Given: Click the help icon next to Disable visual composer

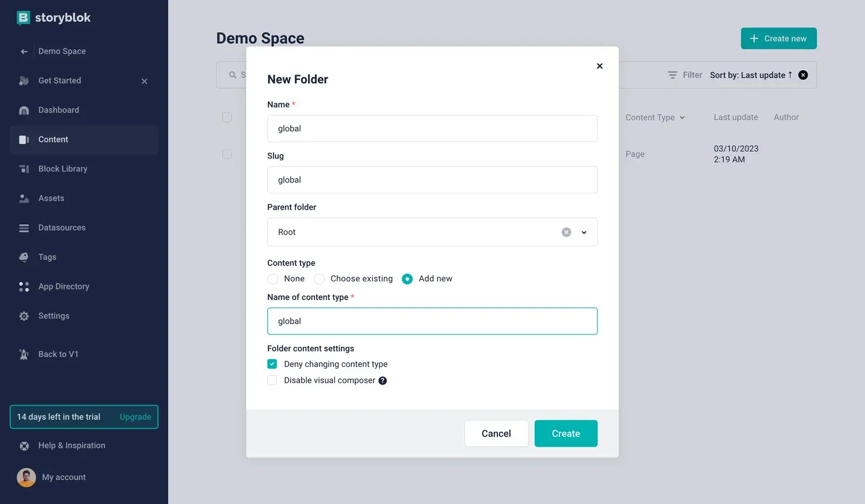Looking at the screenshot, I should point(383,381).
